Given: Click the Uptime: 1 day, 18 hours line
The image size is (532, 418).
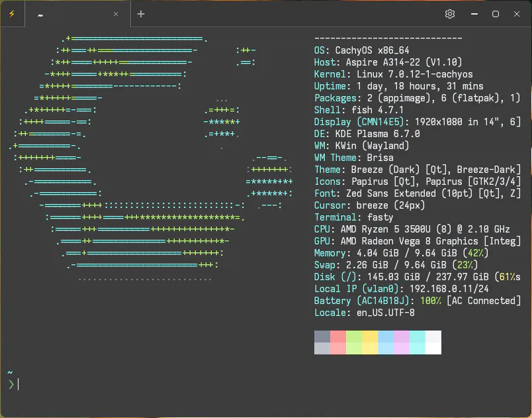Looking at the screenshot, I should pyautogui.click(x=398, y=86).
